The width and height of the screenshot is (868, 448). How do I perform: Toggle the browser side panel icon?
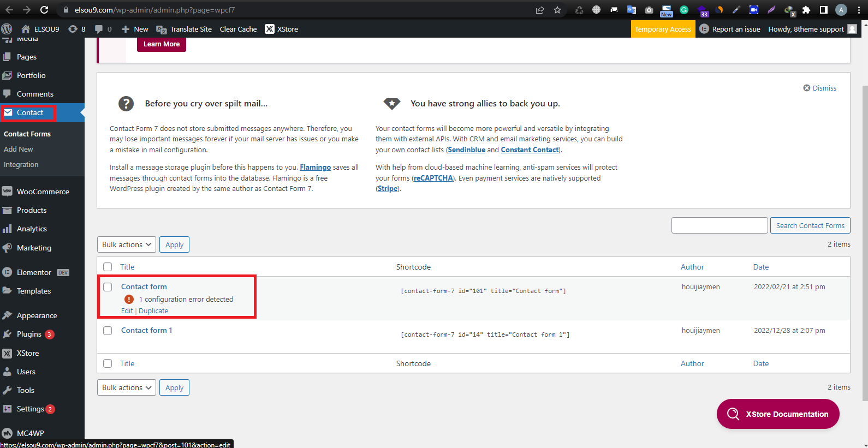tap(824, 10)
